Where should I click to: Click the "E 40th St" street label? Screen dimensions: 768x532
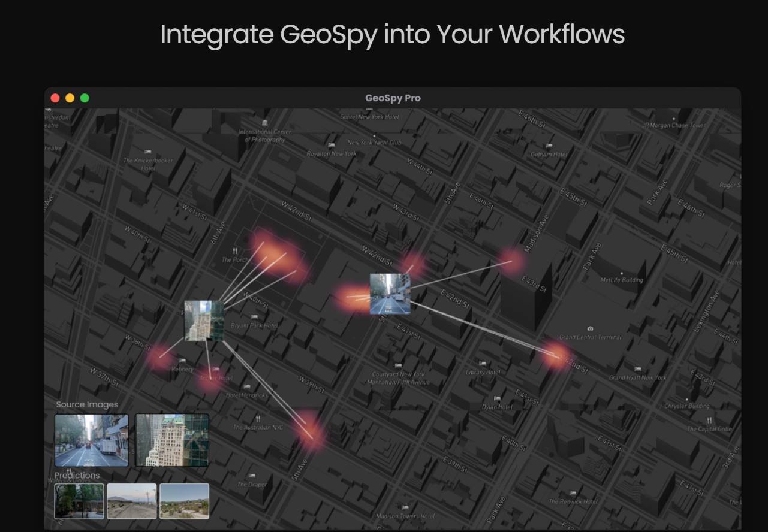pos(513,443)
